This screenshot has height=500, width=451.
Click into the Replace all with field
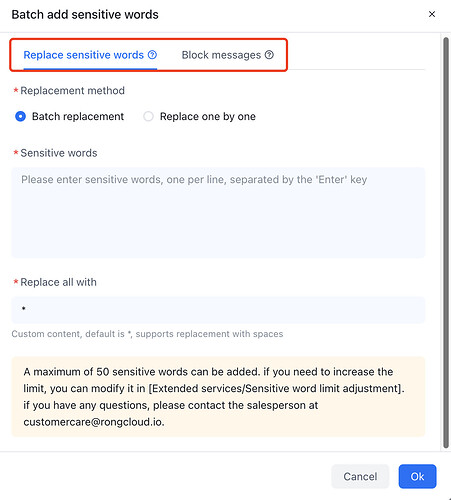point(218,310)
